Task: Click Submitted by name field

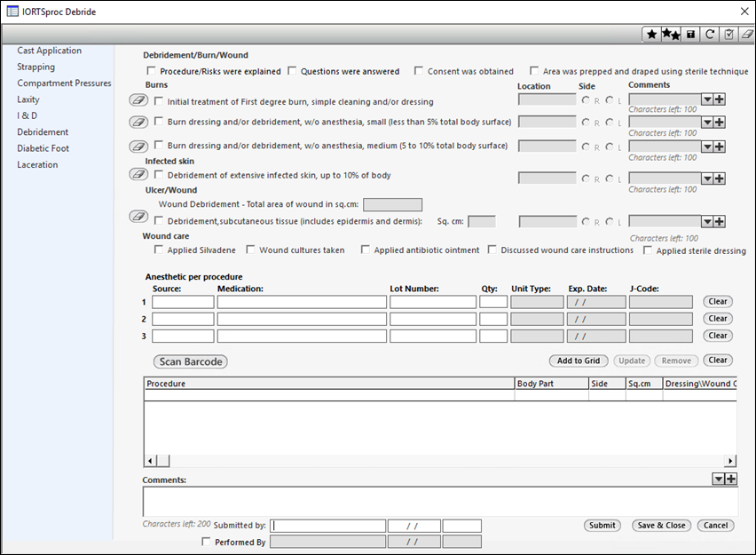Action: pyautogui.click(x=327, y=526)
